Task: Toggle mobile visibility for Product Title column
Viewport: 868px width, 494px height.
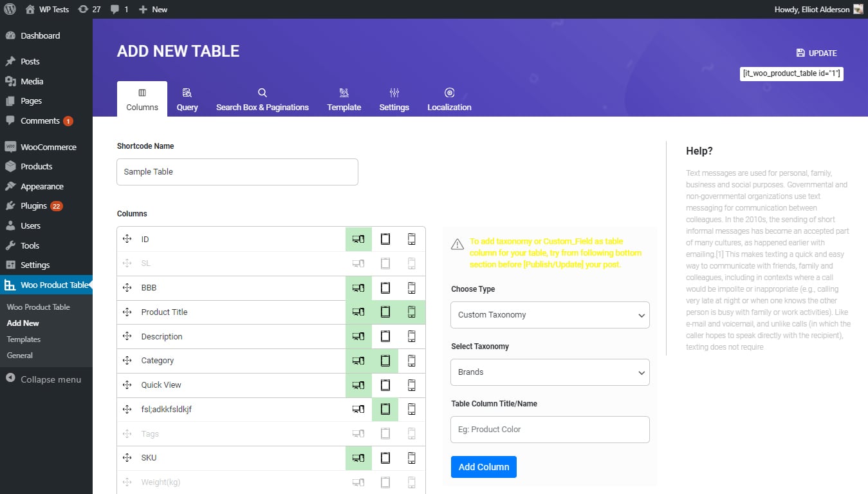Action: click(x=412, y=312)
